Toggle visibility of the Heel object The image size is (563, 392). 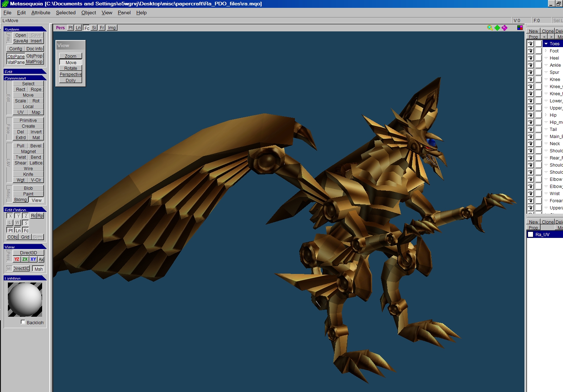(x=531, y=58)
